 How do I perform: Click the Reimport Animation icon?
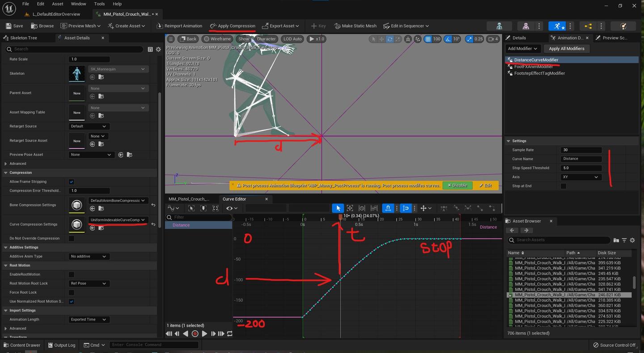160,26
